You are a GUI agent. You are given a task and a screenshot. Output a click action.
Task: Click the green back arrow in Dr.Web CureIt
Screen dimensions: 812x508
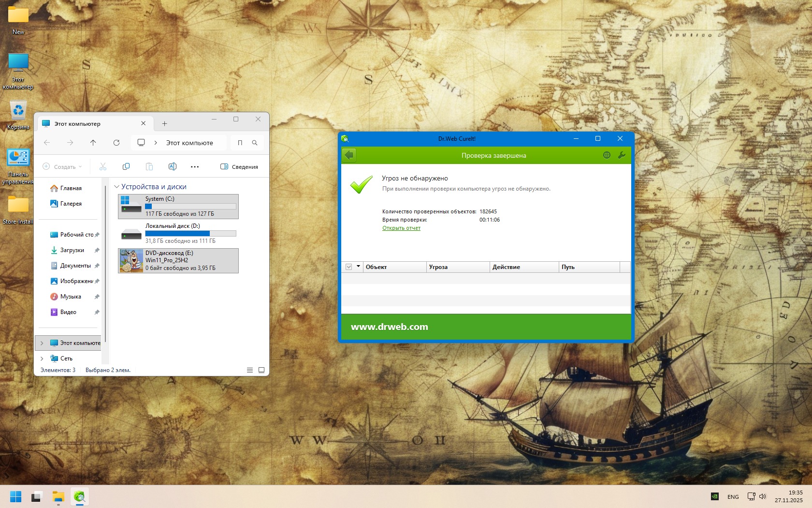(x=349, y=155)
